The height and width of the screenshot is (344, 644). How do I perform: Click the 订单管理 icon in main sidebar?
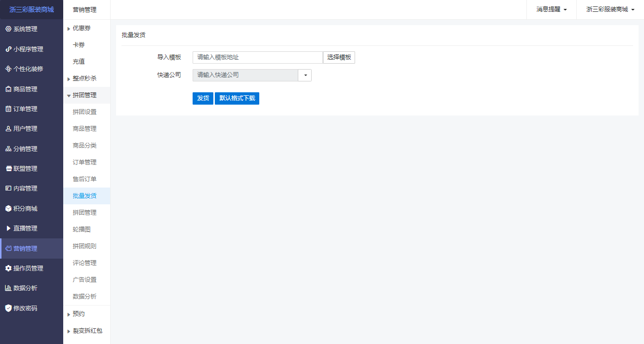point(8,109)
